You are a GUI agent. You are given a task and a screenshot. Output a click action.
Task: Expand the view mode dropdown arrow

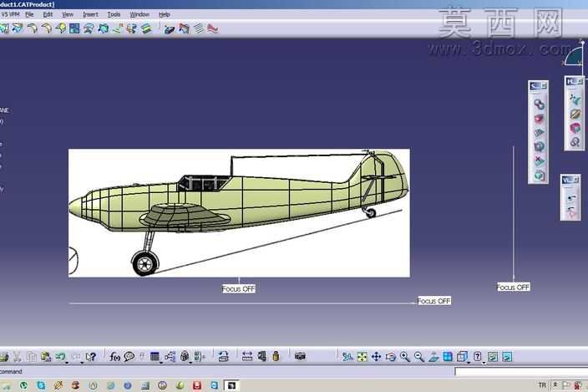[x=484, y=363]
